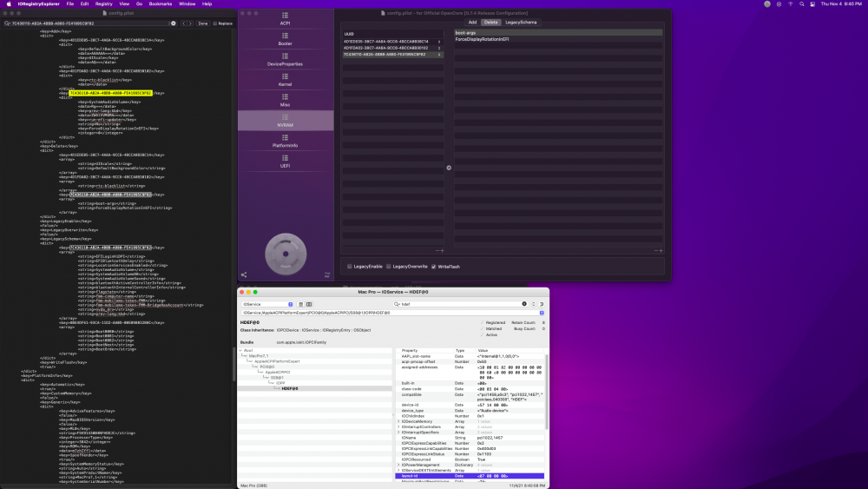Select DeviceProperties sidebar section
The height and width of the screenshot is (489, 868).
click(285, 59)
